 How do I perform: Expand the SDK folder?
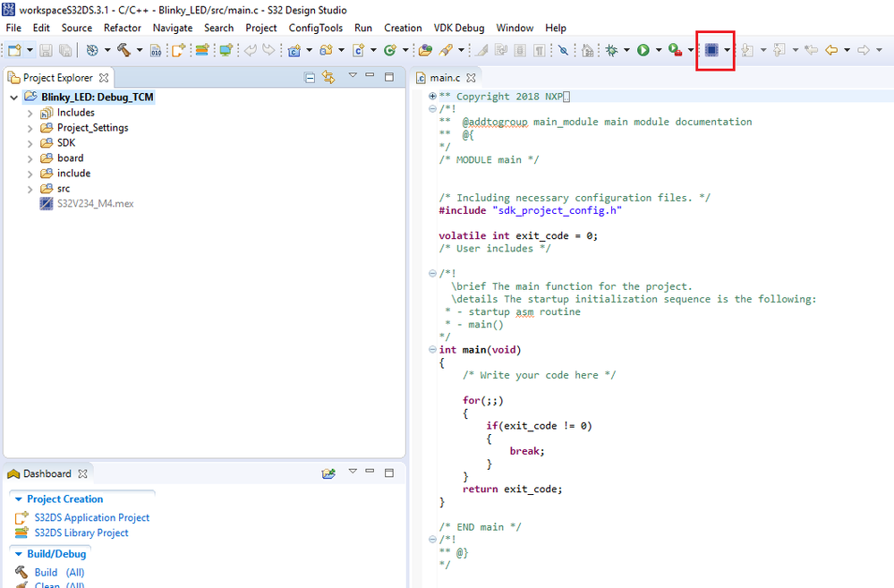tap(30, 144)
